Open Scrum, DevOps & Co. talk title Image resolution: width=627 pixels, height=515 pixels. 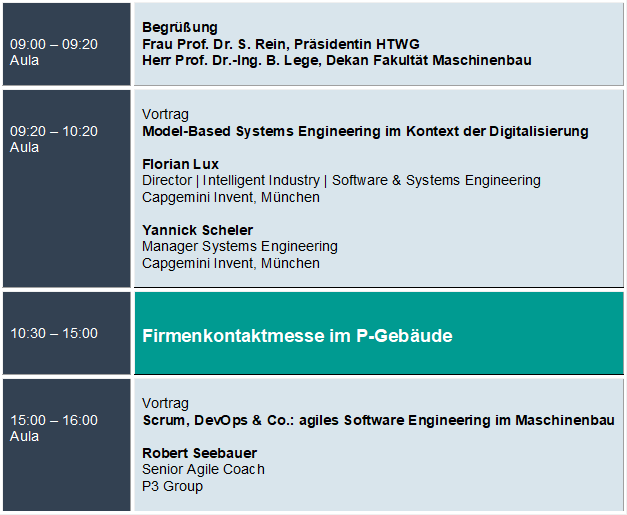pyautogui.click(x=378, y=420)
